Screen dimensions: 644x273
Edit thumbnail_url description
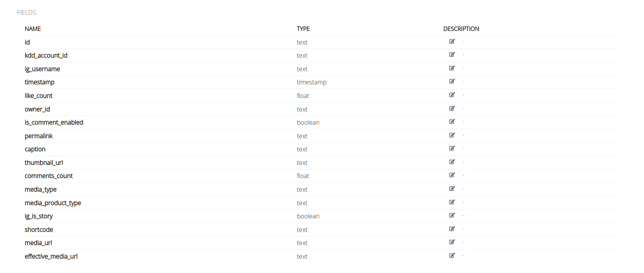(452, 162)
